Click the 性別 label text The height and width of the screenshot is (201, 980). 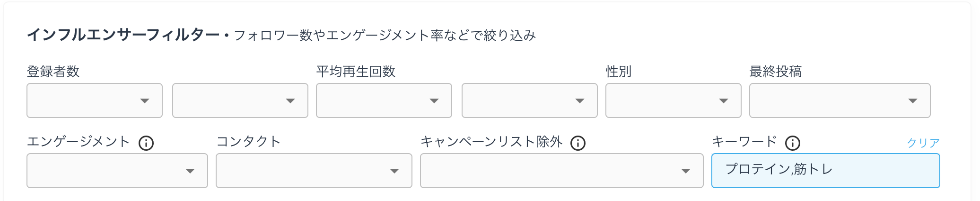619,72
